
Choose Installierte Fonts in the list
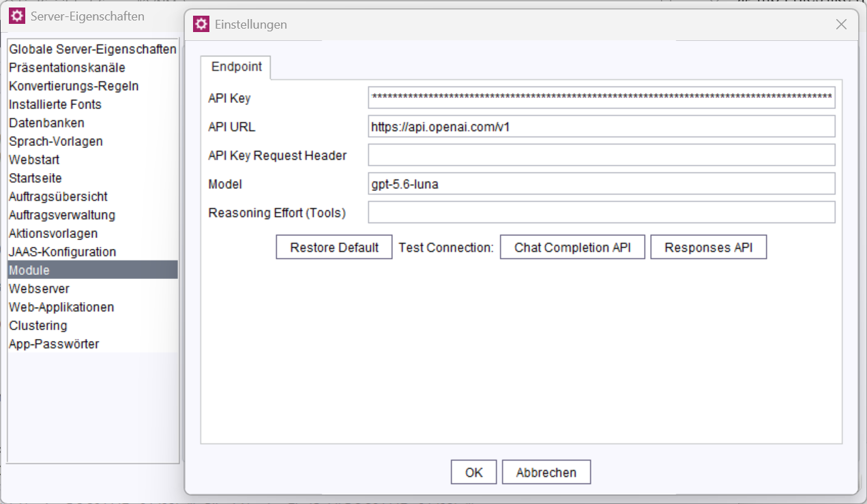93,104
